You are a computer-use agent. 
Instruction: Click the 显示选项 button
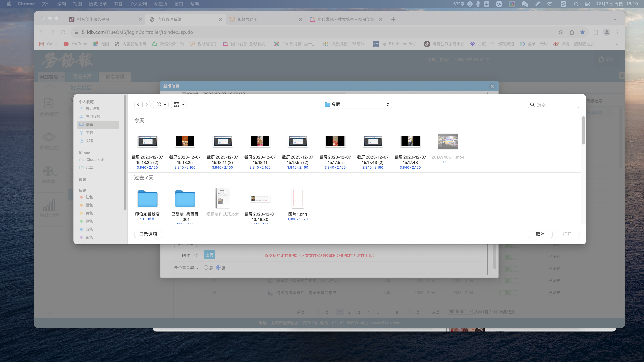148,234
